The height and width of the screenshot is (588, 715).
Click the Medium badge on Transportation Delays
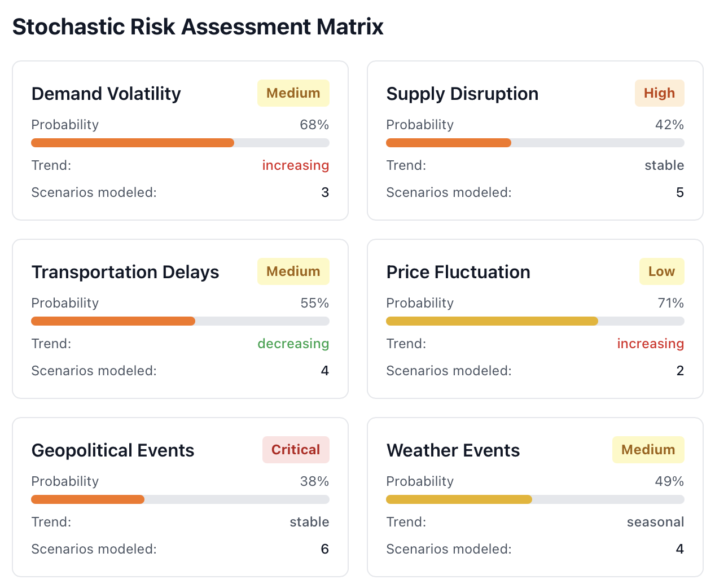pyautogui.click(x=293, y=271)
